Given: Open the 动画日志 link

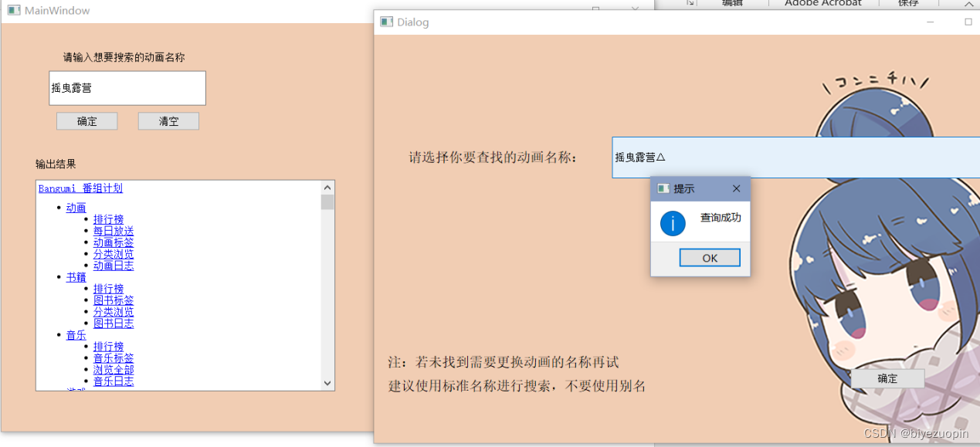Looking at the screenshot, I should [114, 266].
